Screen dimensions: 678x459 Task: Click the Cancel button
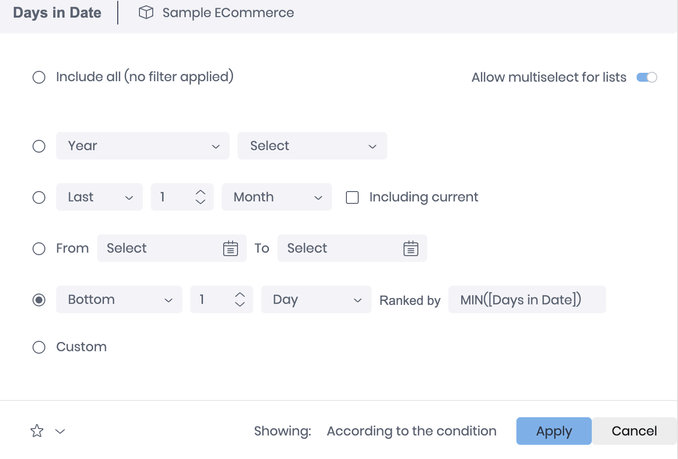(x=634, y=431)
